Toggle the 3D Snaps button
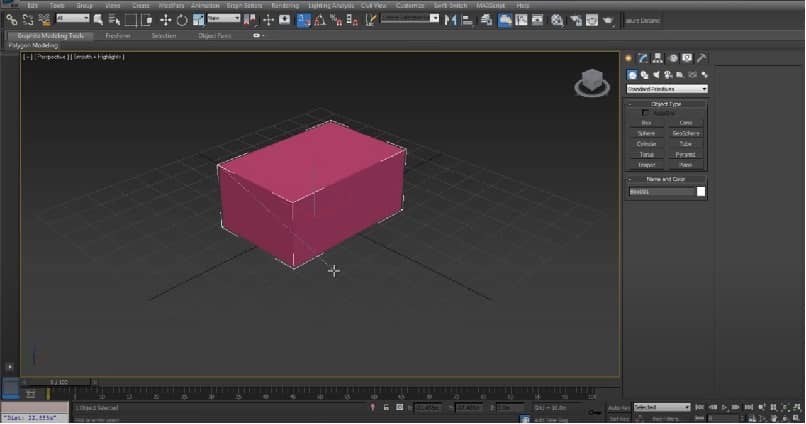Viewport: 806px width, 424px height. click(x=304, y=20)
